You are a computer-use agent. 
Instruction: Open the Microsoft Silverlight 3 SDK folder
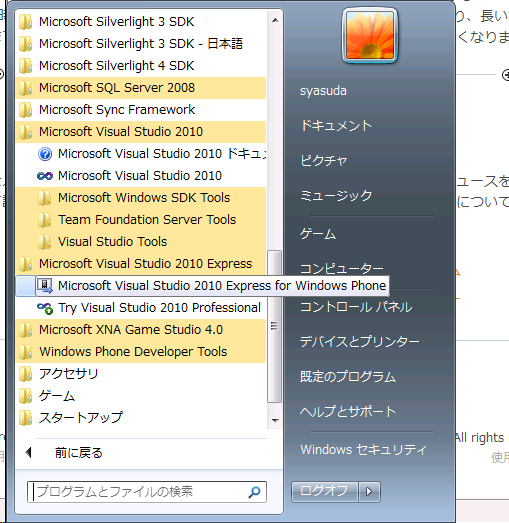coord(140,22)
